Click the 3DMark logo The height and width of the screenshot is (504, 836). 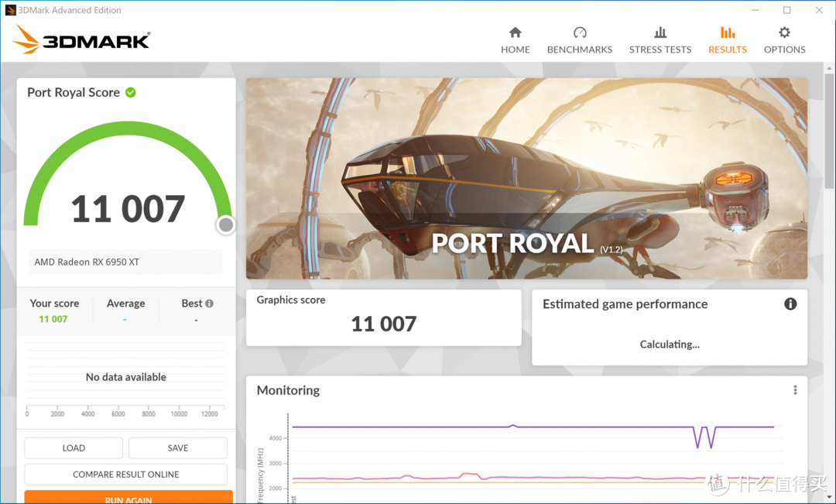pyautogui.click(x=82, y=39)
